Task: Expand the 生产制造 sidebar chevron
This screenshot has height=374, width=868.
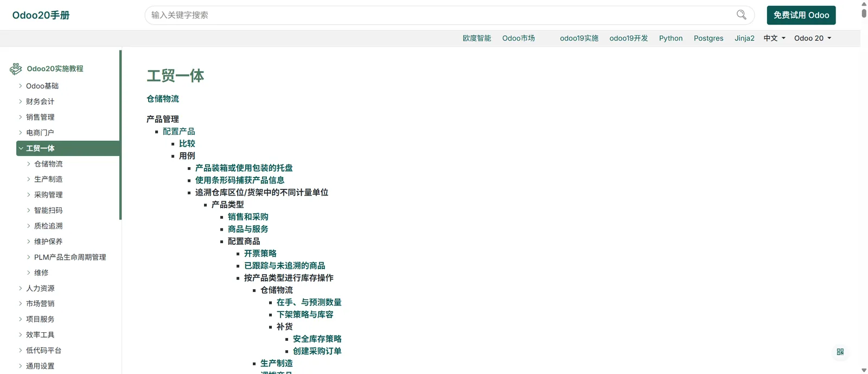Action: (x=29, y=179)
